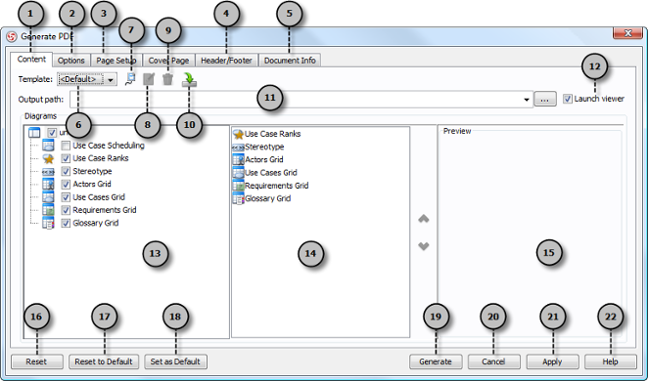Select Use Case Ranks in the selected list
This screenshot has height=381, width=648.
273,134
